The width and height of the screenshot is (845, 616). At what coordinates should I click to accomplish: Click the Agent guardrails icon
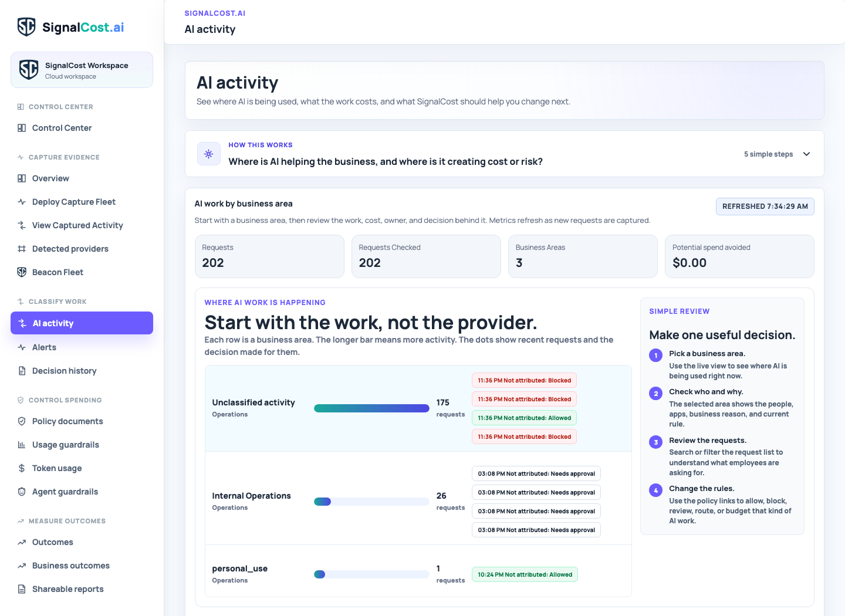[22, 492]
